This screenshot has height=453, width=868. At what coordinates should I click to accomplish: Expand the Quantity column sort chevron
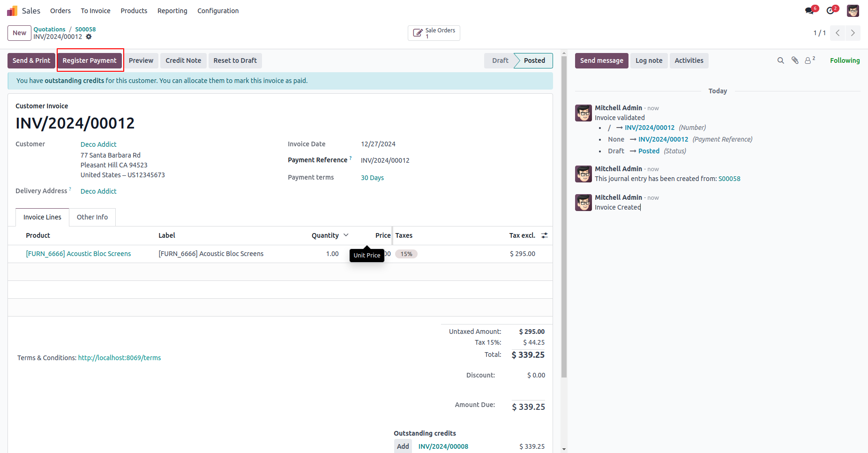click(x=346, y=235)
